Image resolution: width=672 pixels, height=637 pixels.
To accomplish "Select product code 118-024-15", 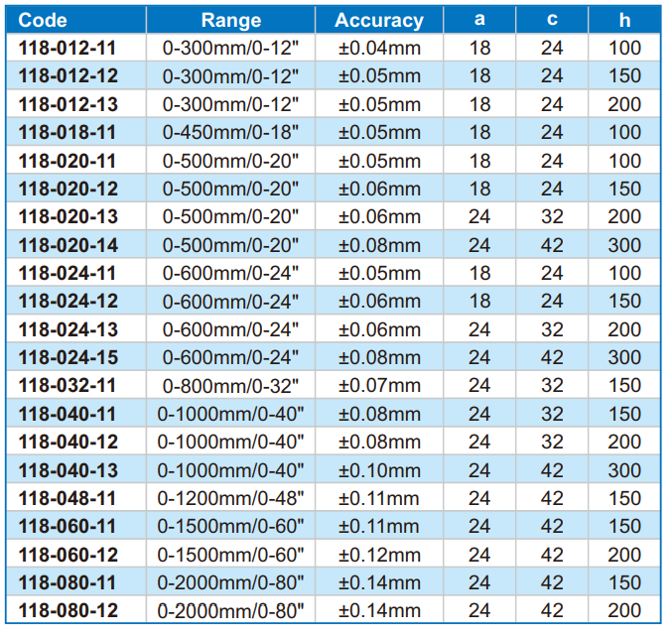I will [x=68, y=358].
